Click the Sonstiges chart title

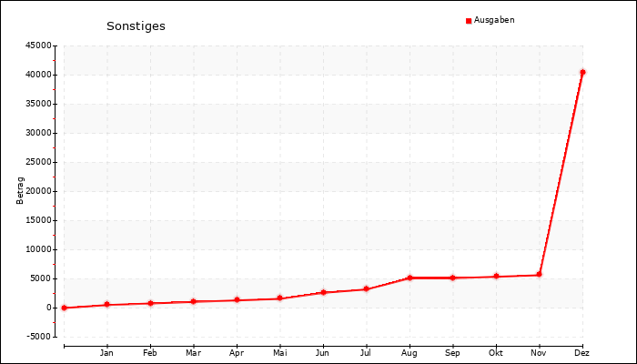pyautogui.click(x=136, y=26)
